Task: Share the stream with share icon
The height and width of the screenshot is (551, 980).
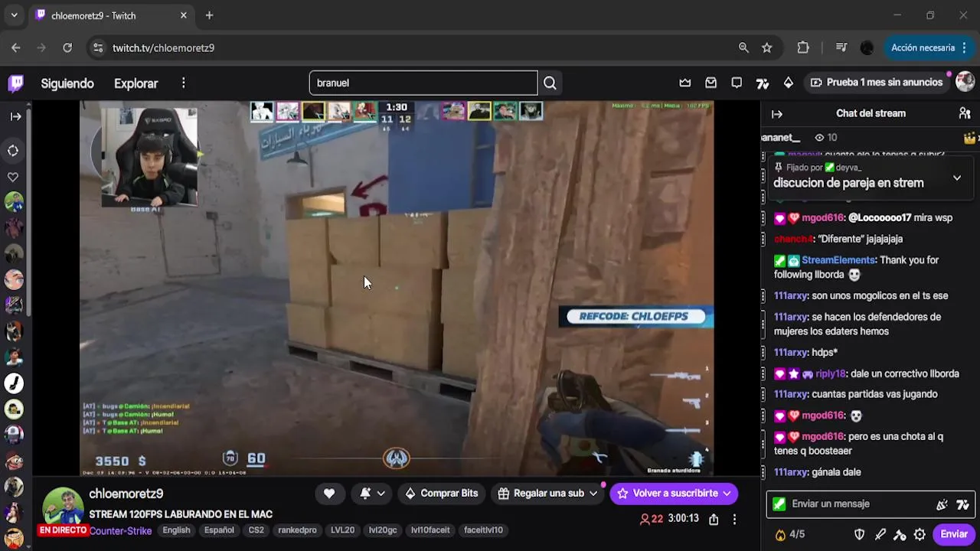Action: click(714, 519)
